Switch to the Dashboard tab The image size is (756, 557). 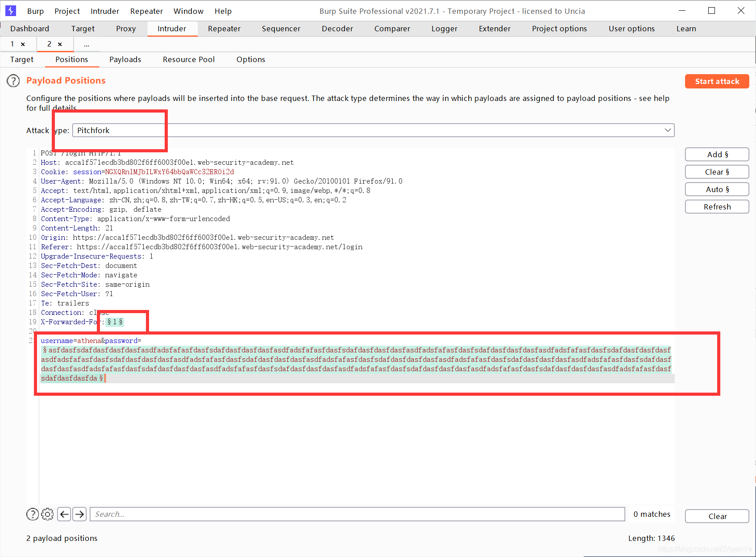30,29
